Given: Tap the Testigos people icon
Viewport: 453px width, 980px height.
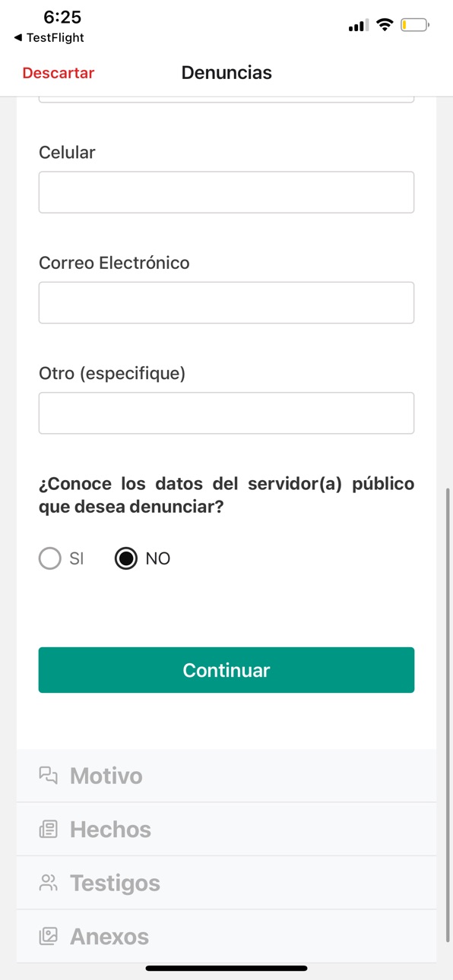Looking at the screenshot, I should 49,883.
